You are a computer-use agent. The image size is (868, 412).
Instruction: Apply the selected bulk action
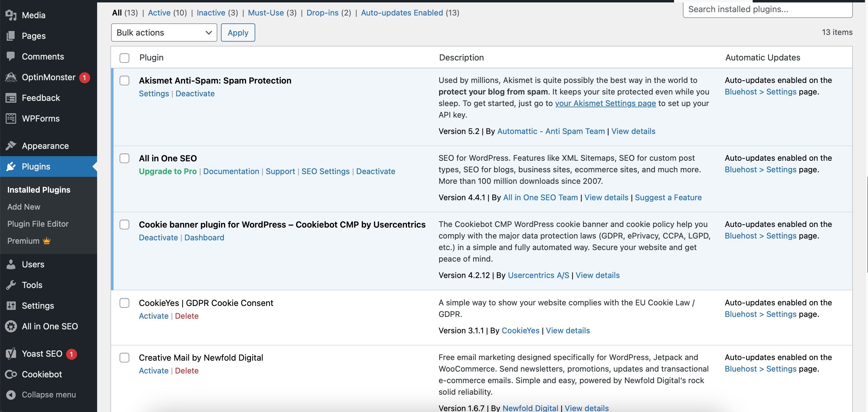pyautogui.click(x=238, y=33)
